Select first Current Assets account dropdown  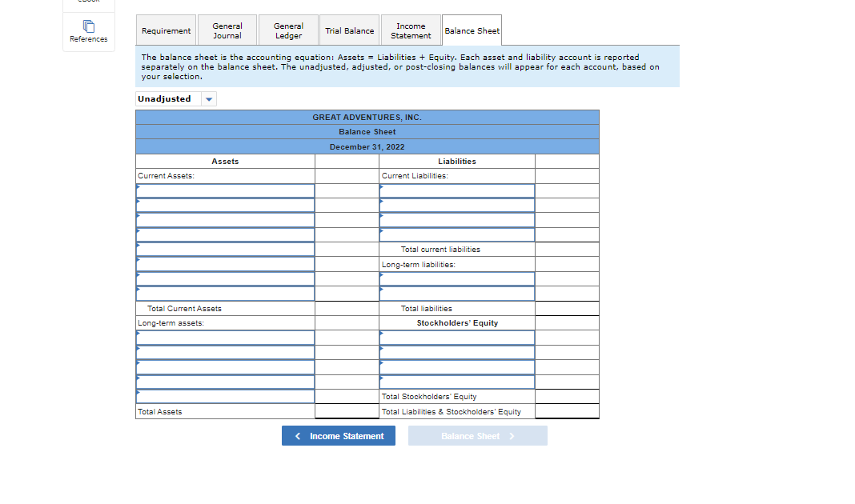(225, 190)
